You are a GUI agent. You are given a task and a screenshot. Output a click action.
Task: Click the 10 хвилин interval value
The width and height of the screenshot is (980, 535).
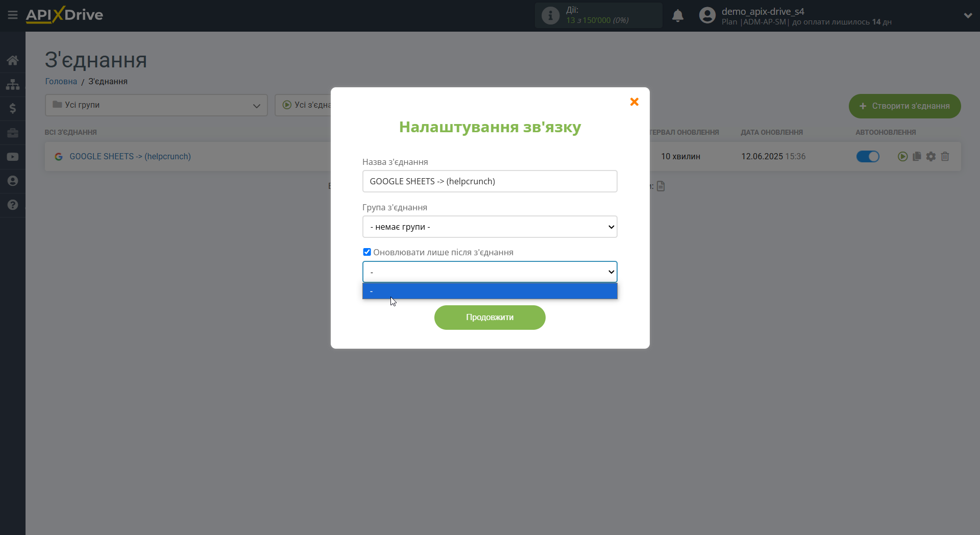[x=681, y=157]
